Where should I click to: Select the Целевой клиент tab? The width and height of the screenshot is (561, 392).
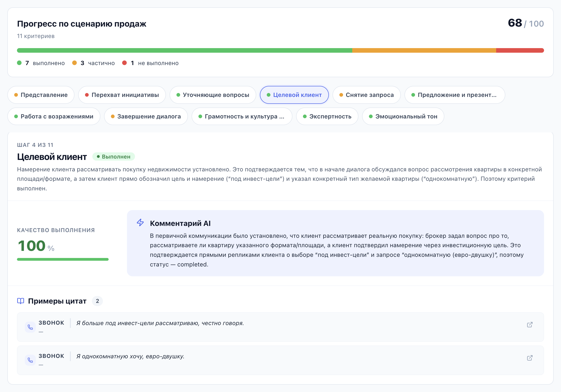click(294, 95)
